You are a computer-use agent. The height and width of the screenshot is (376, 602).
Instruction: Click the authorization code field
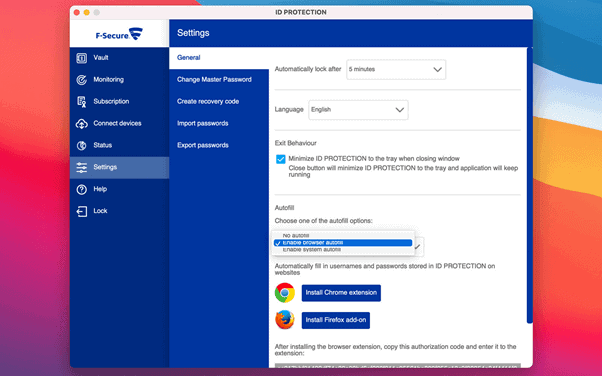397,366
